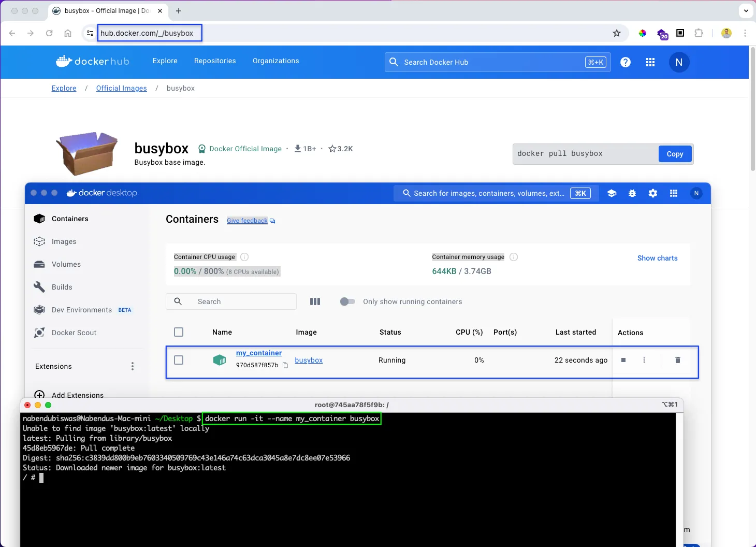This screenshot has height=547, width=756.
Task: Open Docker Desktop apps grid icon
Action: 674,193
